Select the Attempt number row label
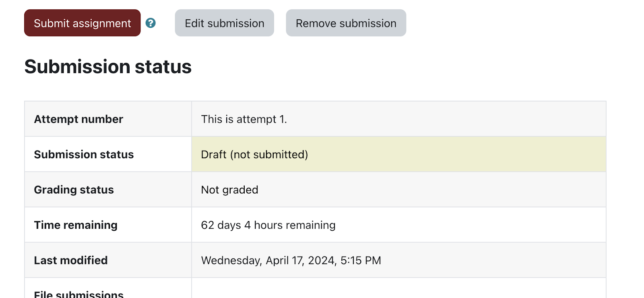The image size is (644, 298). click(78, 119)
